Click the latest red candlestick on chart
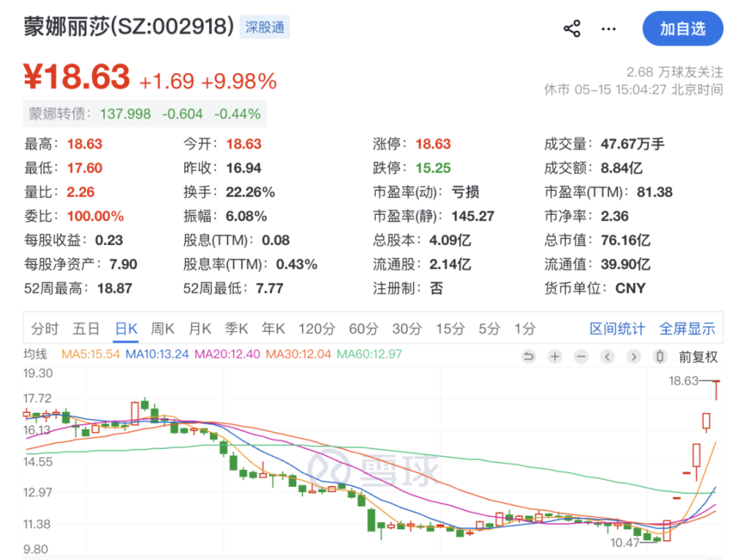 tap(716, 390)
